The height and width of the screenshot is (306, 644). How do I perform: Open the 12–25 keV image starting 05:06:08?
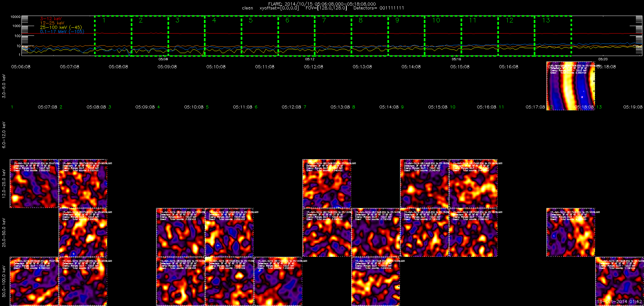coord(34,184)
